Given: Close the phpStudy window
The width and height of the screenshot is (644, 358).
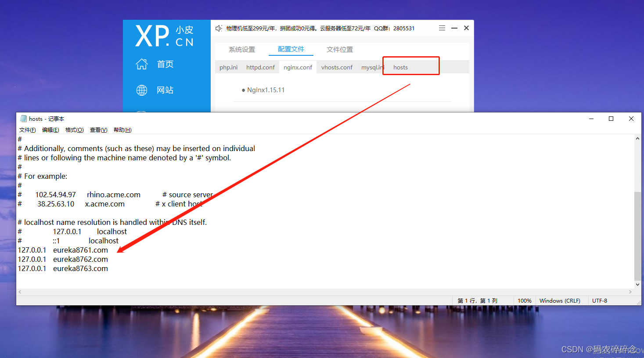Looking at the screenshot, I should click(466, 28).
